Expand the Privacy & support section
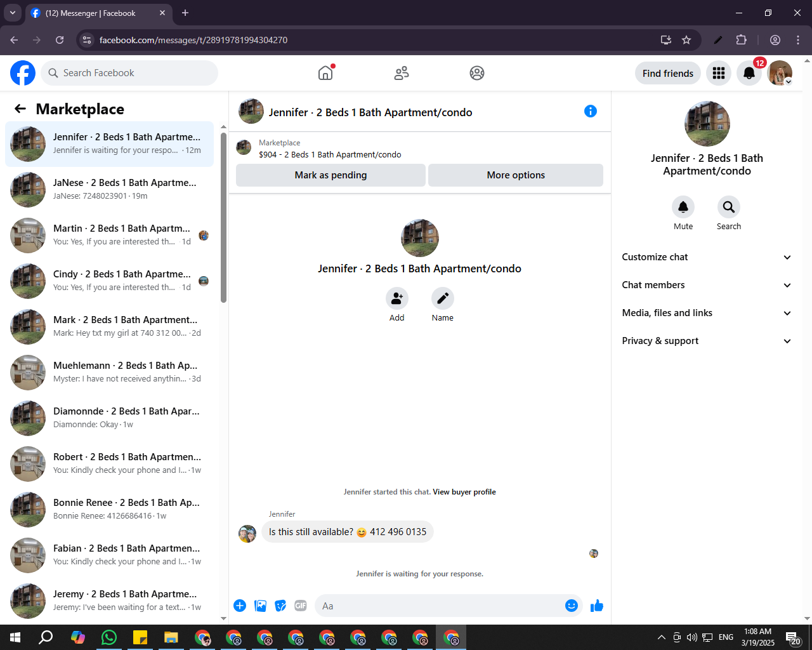Viewport: 812px width, 650px height. pos(707,341)
